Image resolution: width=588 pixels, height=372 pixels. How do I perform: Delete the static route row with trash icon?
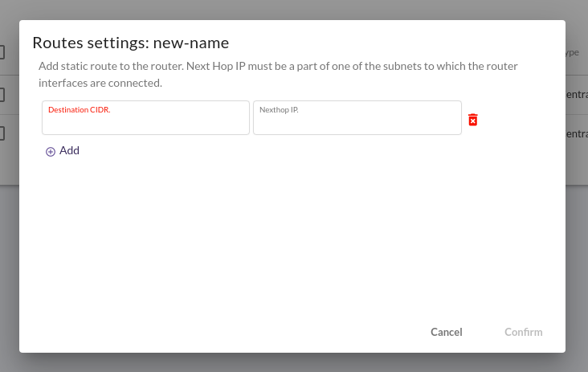tap(473, 120)
